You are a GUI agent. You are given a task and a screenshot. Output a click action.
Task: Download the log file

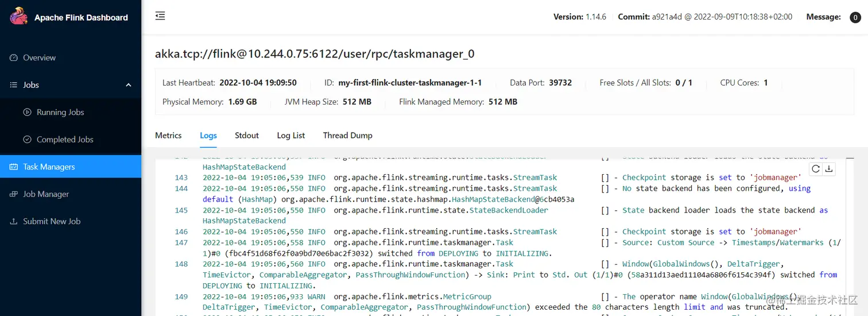(x=829, y=169)
